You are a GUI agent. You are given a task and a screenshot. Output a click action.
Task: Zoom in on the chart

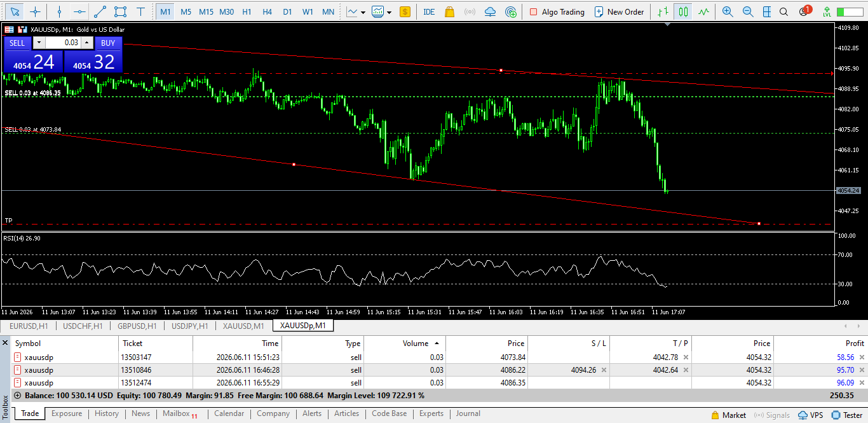tap(728, 11)
